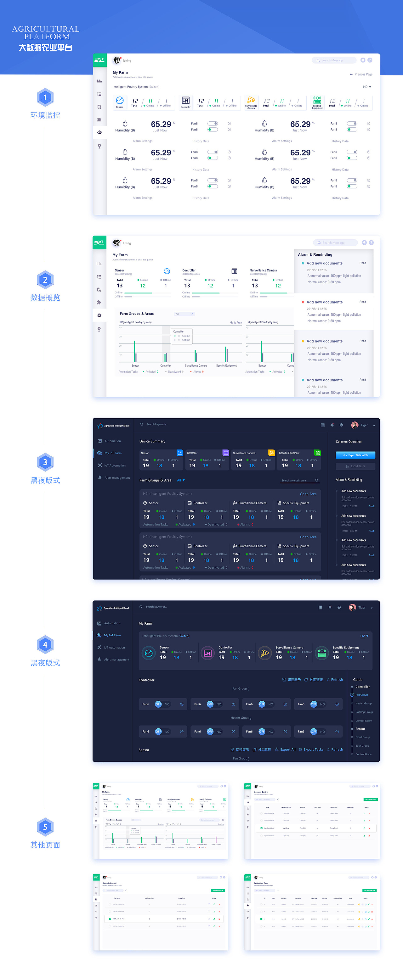The image size is (403, 980).
Task: Select Alert management in dark My Farm sidebar
Action: click(113, 660)
